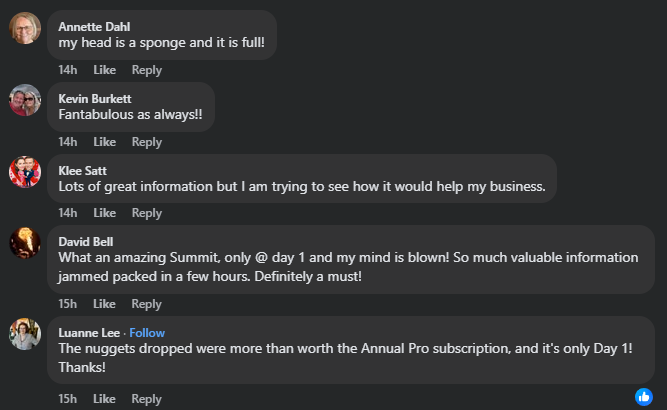Like Klee Satt's comment
The image size is (667, 410).
pyautogui.click(x=105, y=213)
